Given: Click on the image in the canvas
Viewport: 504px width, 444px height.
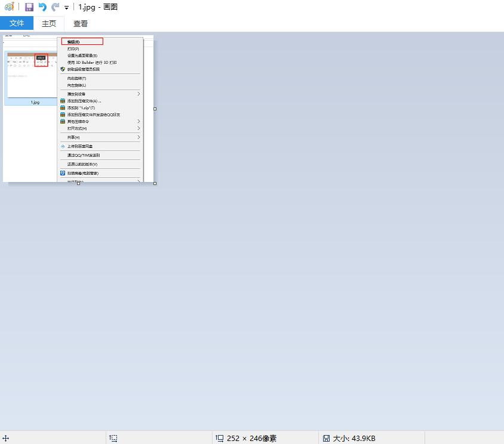Looking at the screenshot, I should tap(78, 109).
